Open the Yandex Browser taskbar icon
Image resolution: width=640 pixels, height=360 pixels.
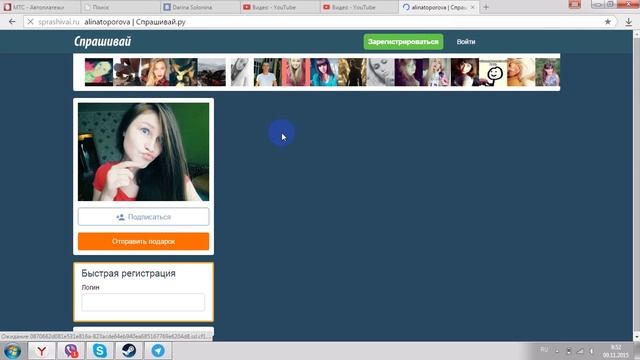click(41, 351)
